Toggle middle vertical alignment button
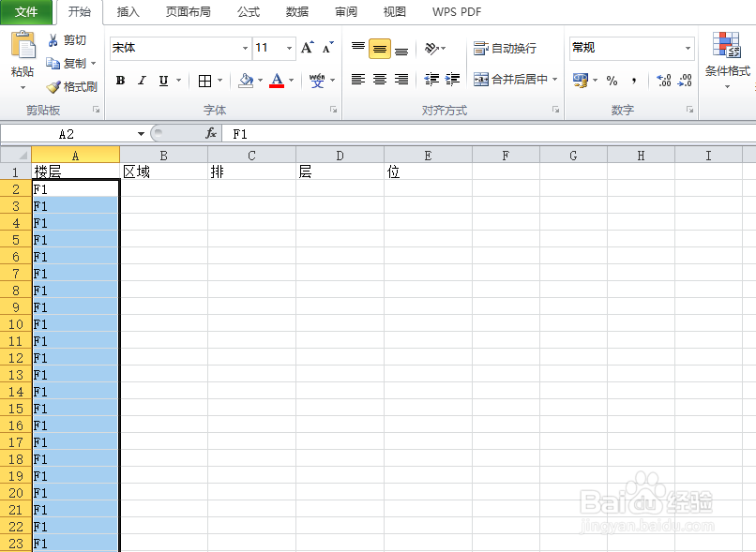The height and width of the screenshot is (552, 756). click(380, 49)
